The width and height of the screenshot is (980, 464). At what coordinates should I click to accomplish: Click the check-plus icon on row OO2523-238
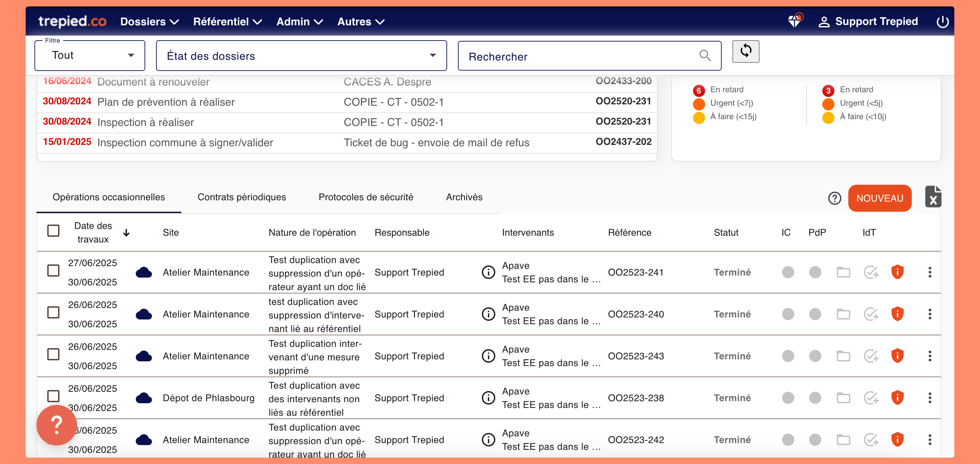pyautogui.click(x=871, y=398)
